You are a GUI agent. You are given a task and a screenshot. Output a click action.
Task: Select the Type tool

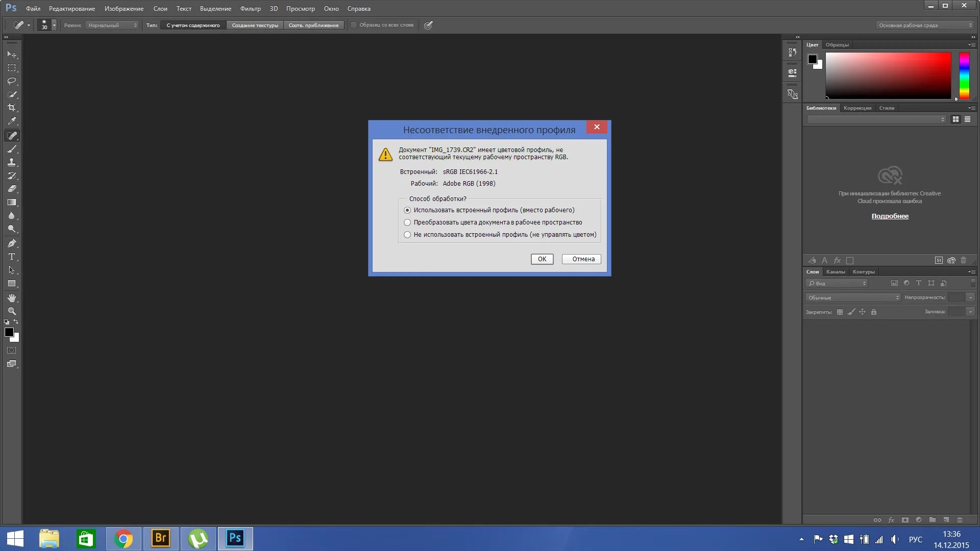point(11,257)
